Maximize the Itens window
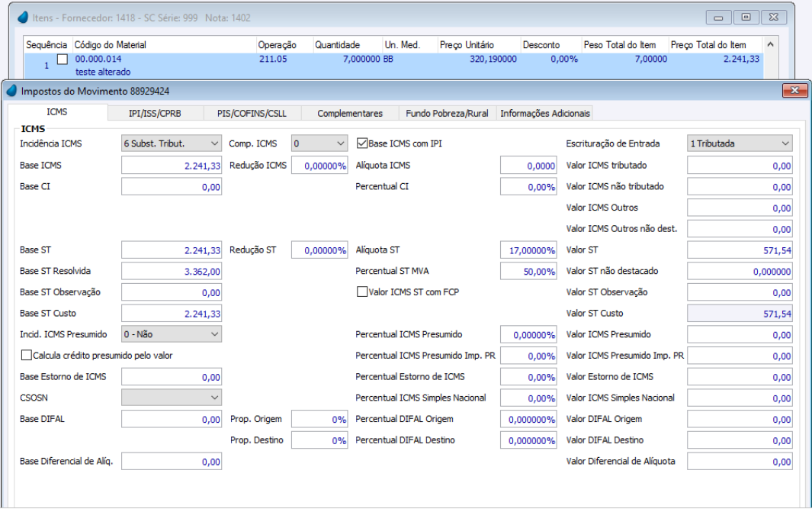 [x=746, y=18]
